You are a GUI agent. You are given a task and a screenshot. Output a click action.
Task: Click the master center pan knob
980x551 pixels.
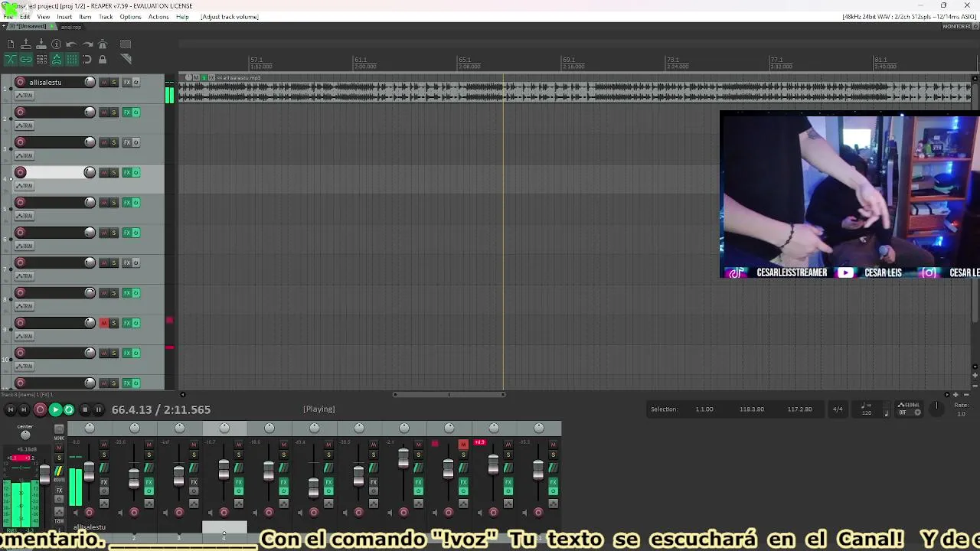click(x=25, y=435)
